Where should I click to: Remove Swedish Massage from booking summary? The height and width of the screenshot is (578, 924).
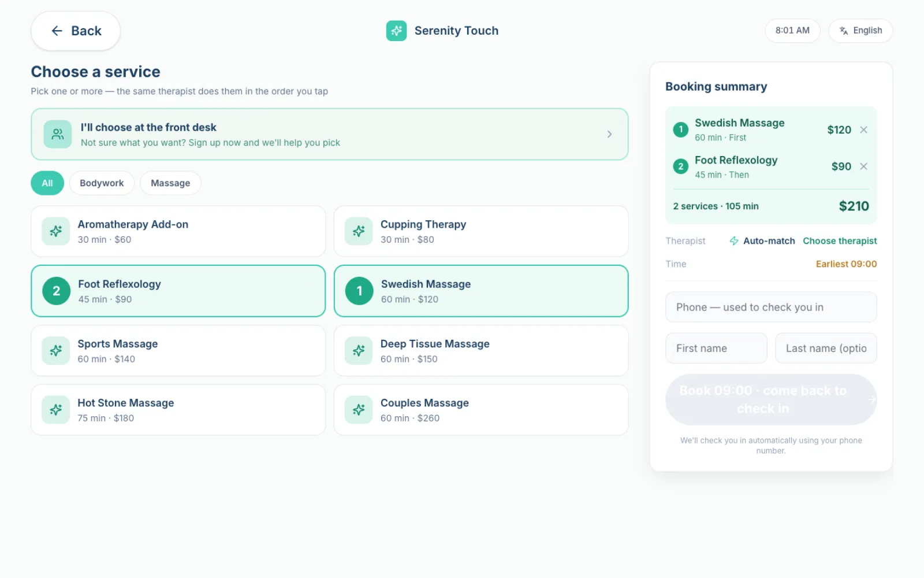pyautogui.click(x=863, y=129)
